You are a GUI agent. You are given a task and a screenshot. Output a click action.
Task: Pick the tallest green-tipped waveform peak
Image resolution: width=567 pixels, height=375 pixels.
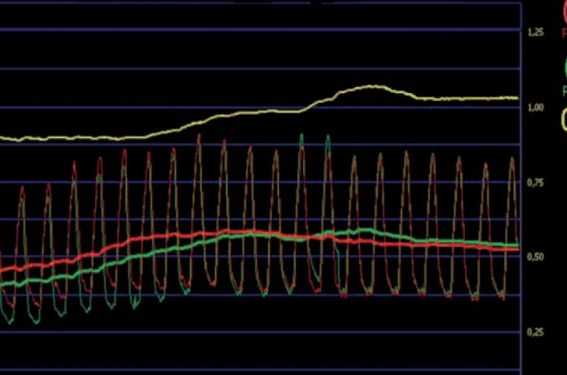(302, 136)
